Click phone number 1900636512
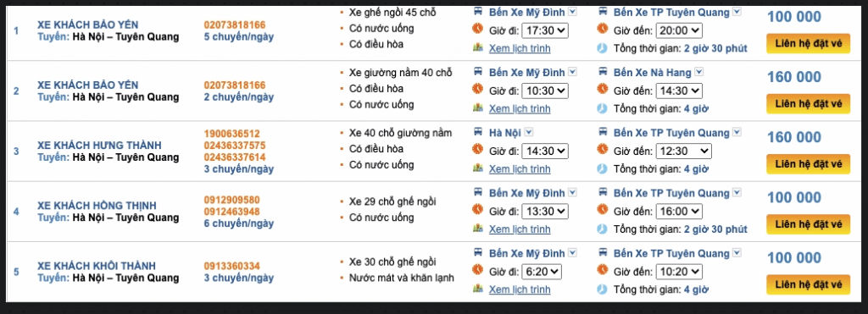Screen dimensions: 868x314 pyautogui.click(x=232, y=134)
